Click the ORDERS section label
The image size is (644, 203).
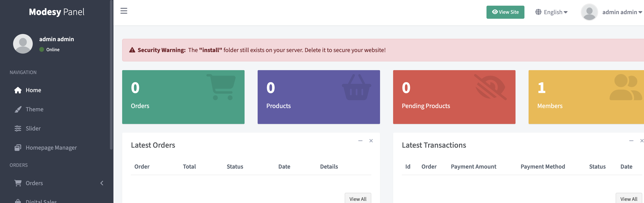coord(19,165)
